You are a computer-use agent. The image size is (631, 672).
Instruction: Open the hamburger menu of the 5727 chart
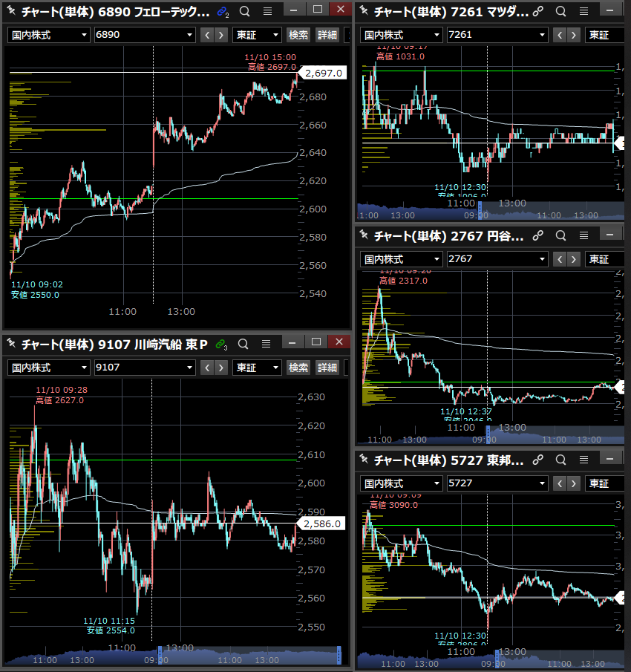pos(584,460)
